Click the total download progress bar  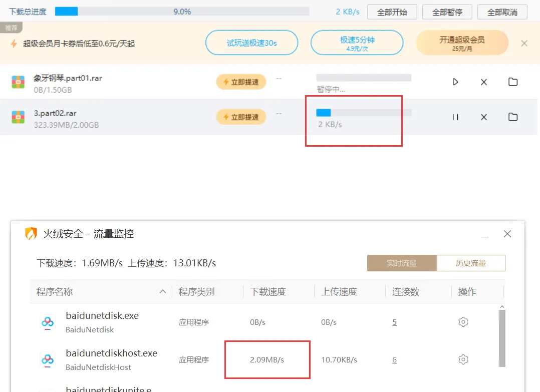[x=182, y=12]
